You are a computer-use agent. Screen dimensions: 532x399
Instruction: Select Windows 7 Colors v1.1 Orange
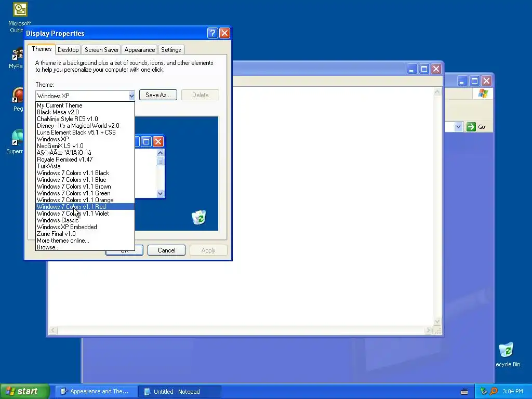85,200
